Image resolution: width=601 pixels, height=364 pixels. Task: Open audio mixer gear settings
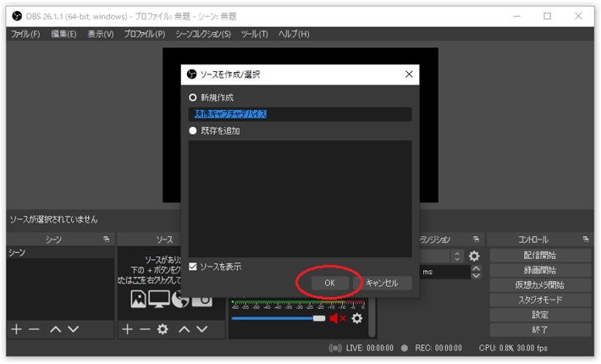pyautogui.click(x=357, y=318)
